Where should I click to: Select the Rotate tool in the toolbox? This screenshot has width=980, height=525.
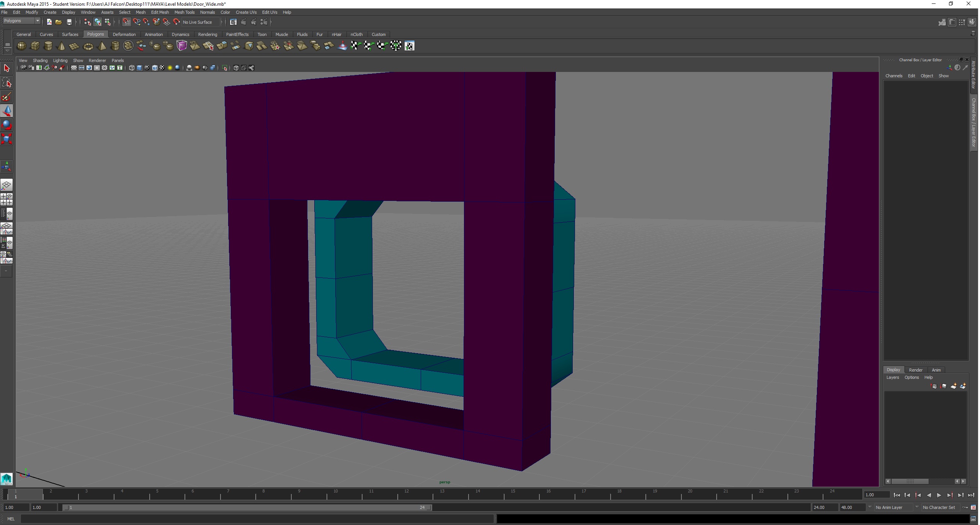point(7,125)
